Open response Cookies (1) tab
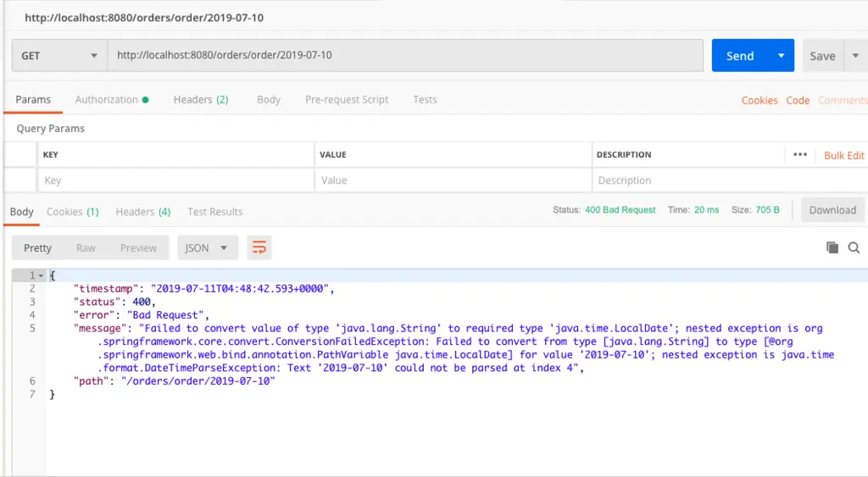Viewport: 868px width, 477px height. (x=73, y=211)
